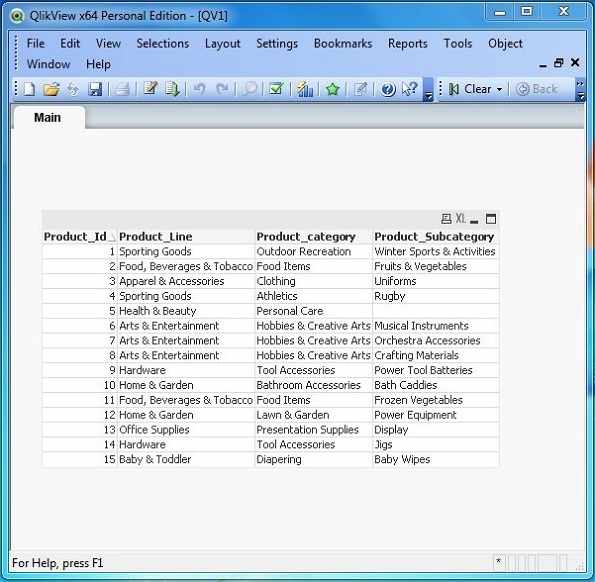Activate What's This help pointer icon
595x582 pixels.
410,89
